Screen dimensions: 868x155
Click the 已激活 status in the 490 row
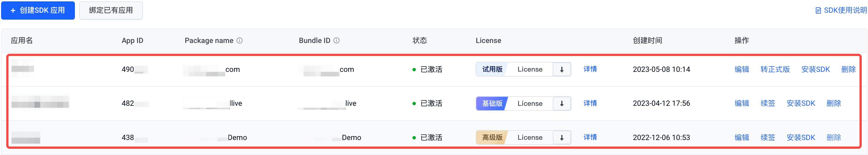[x=427, y=70]
